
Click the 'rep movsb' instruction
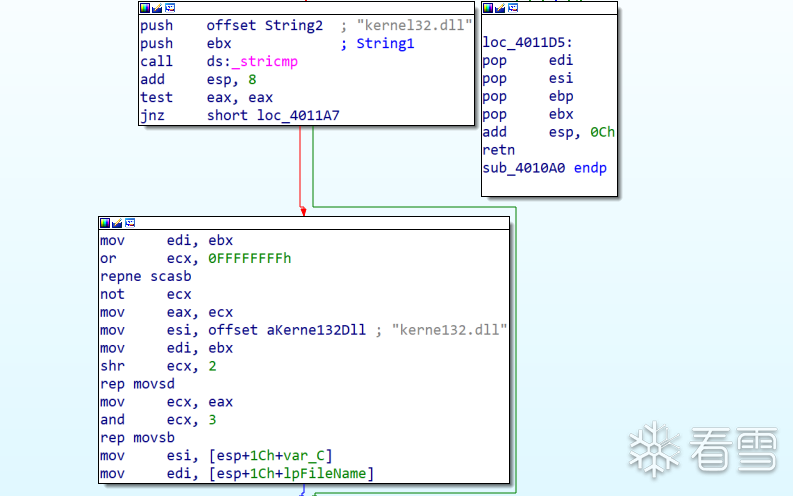(x=138, y=438)
